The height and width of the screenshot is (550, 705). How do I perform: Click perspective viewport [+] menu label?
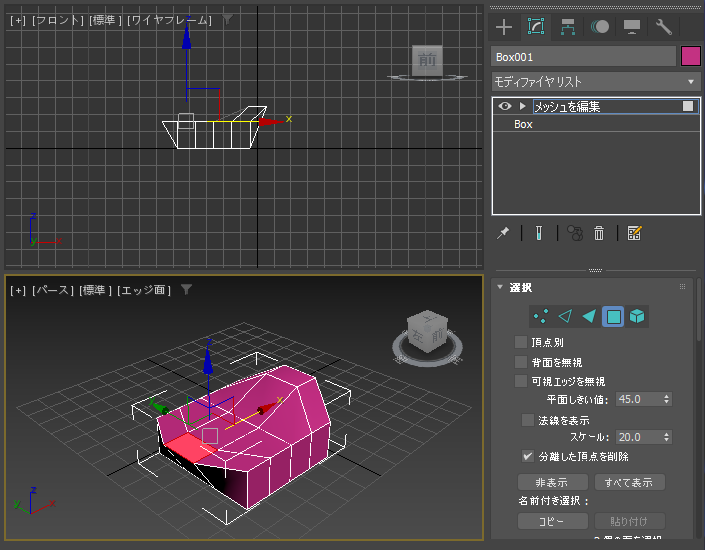(x=18, y=291)
